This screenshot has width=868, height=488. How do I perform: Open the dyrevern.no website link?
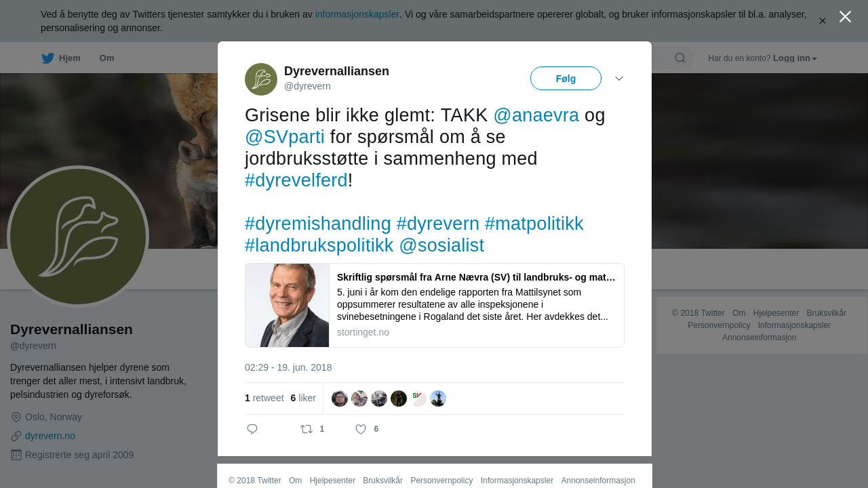click(50, 436)
